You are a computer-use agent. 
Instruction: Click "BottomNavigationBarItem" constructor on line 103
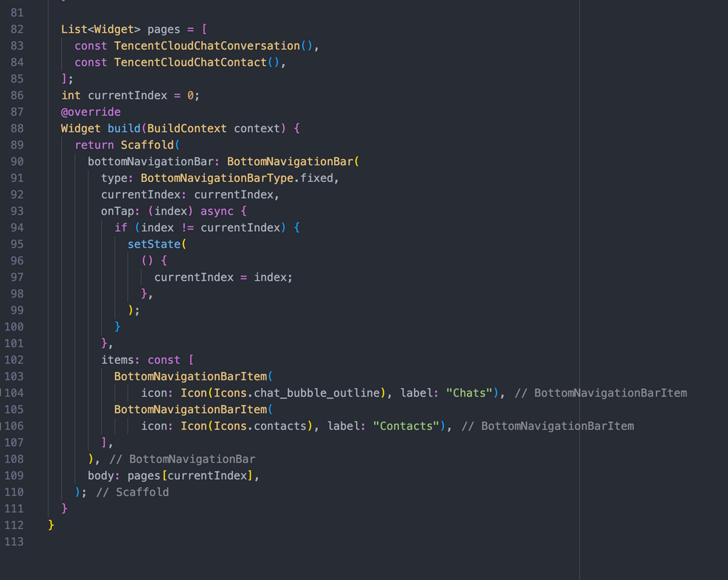click(x=191, y=376)
